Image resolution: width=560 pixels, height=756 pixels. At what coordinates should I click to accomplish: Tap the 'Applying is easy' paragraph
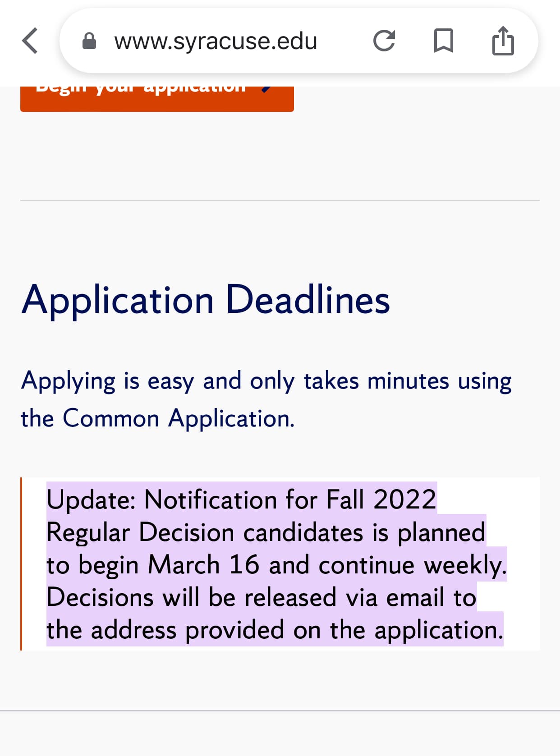coord(266,381)
